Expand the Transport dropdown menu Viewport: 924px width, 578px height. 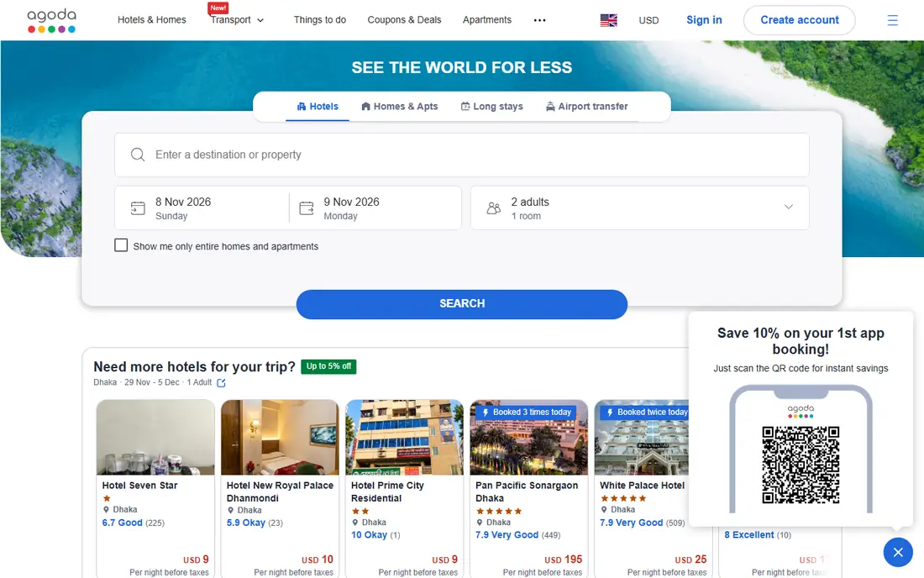click(238, 20)
